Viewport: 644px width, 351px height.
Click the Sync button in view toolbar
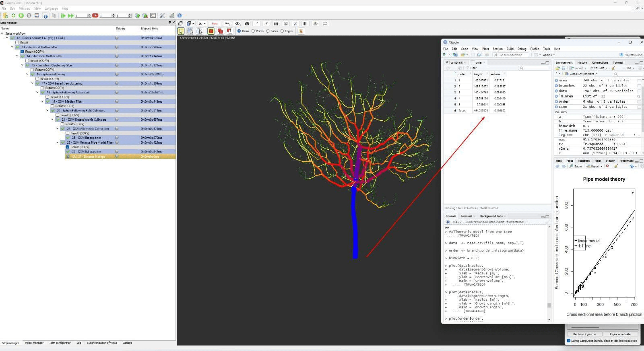[215, 24]
